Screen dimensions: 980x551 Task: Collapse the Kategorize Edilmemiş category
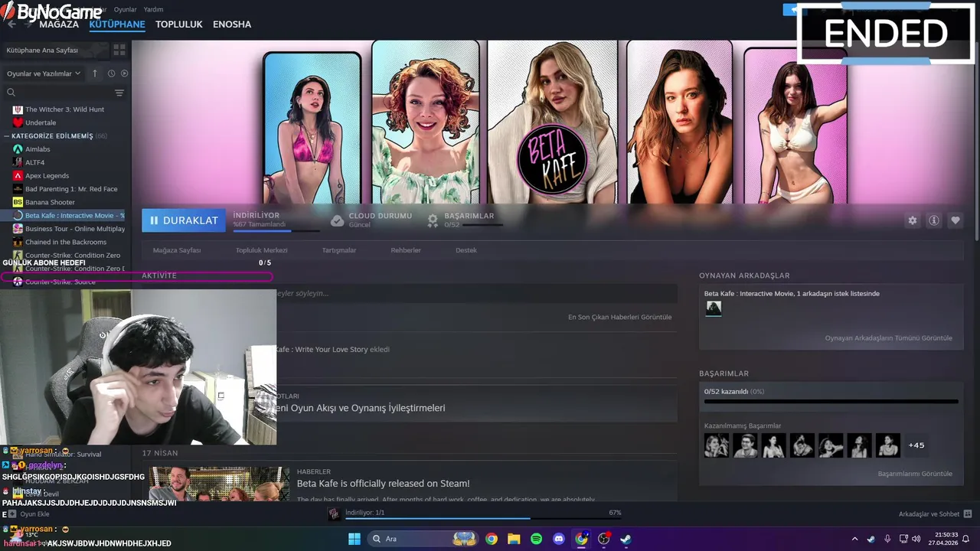(x=7, y=136)
